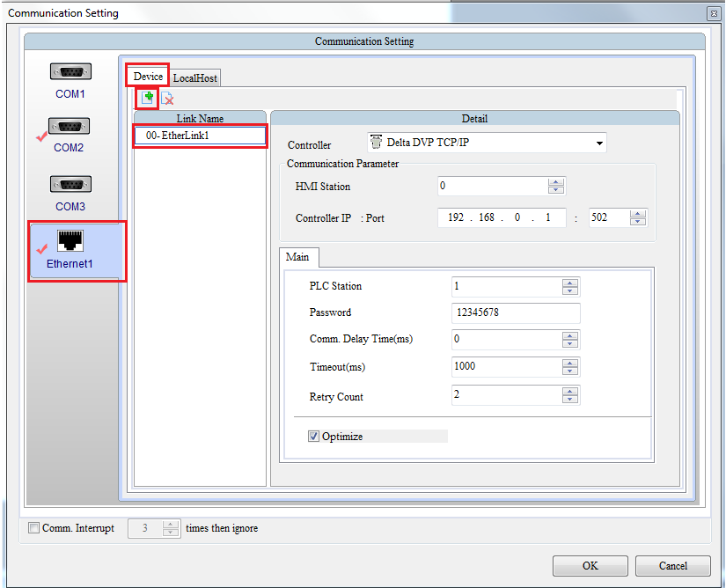The image size is (726, 588).
Task: Click the Add Link icon
Action: click(x=147, y=98)
